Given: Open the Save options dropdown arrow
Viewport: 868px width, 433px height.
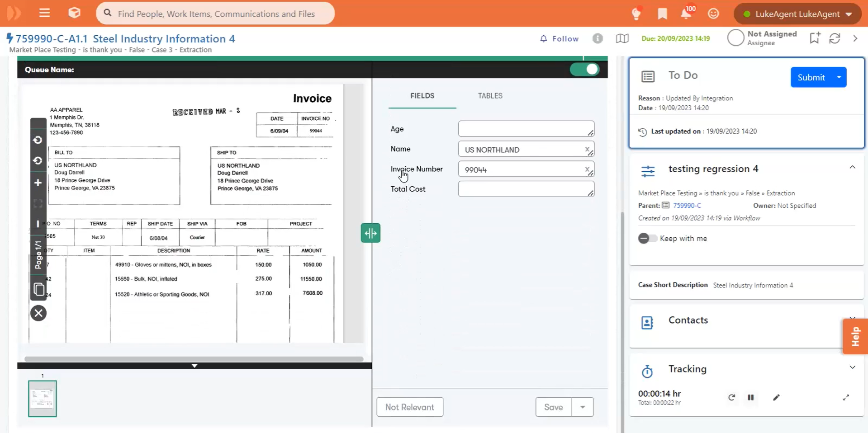Looking at the screenshot, I should [x=583, y=407].
